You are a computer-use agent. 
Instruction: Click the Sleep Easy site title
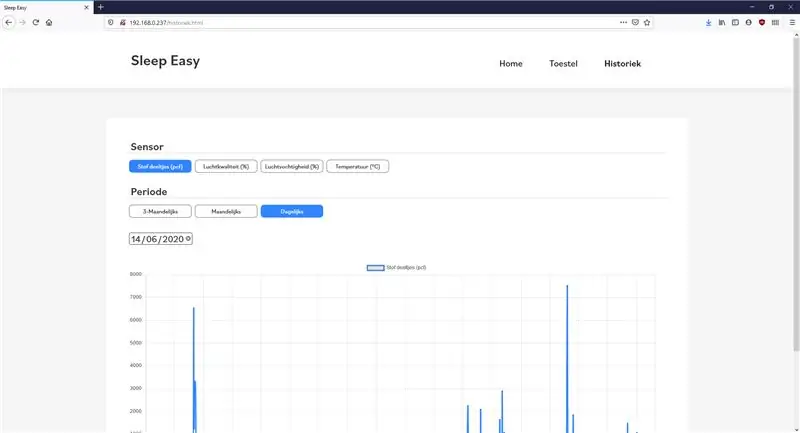coord(165,61)
